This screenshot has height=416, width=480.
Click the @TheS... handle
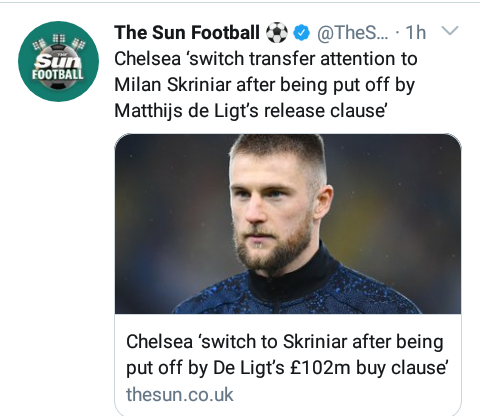352,33
